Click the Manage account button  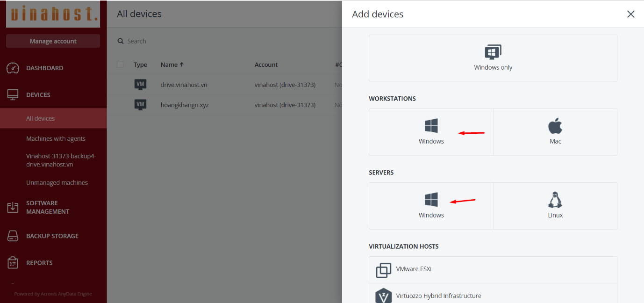click(x=53, y=41)
